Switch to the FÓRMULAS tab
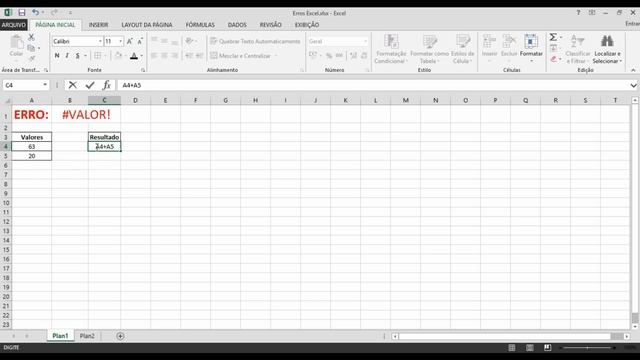 pos(200,25)
